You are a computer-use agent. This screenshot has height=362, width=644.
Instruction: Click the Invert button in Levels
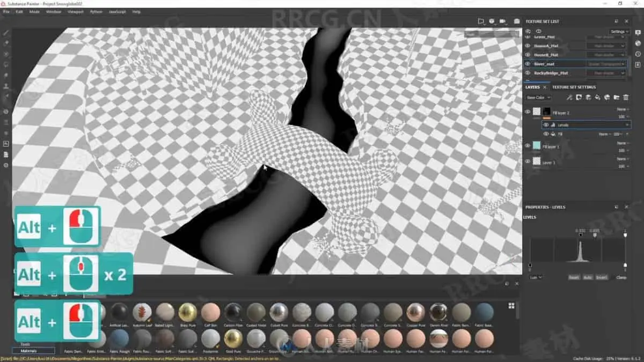coord(601,277)
